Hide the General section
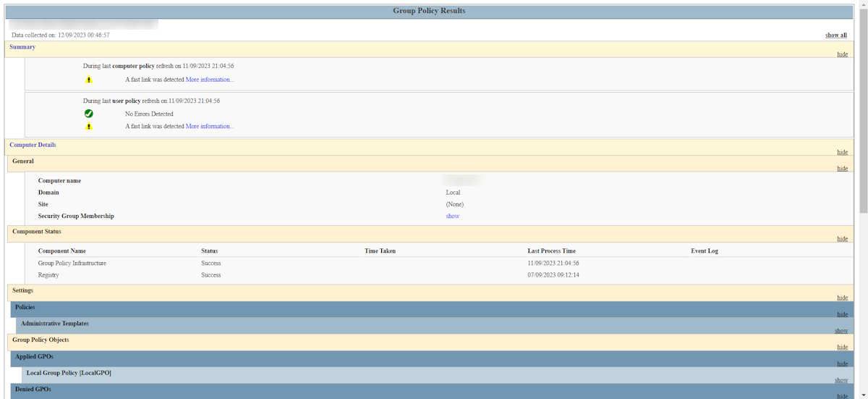The height and width of the screenshot is (399, 868). (842, 169)
